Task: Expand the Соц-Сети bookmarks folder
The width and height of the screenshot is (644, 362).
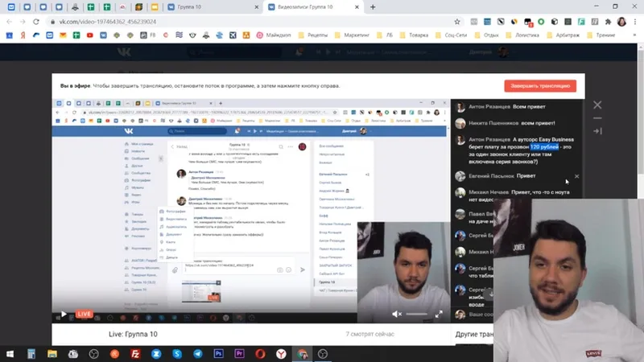Action: tap(452, 35)
